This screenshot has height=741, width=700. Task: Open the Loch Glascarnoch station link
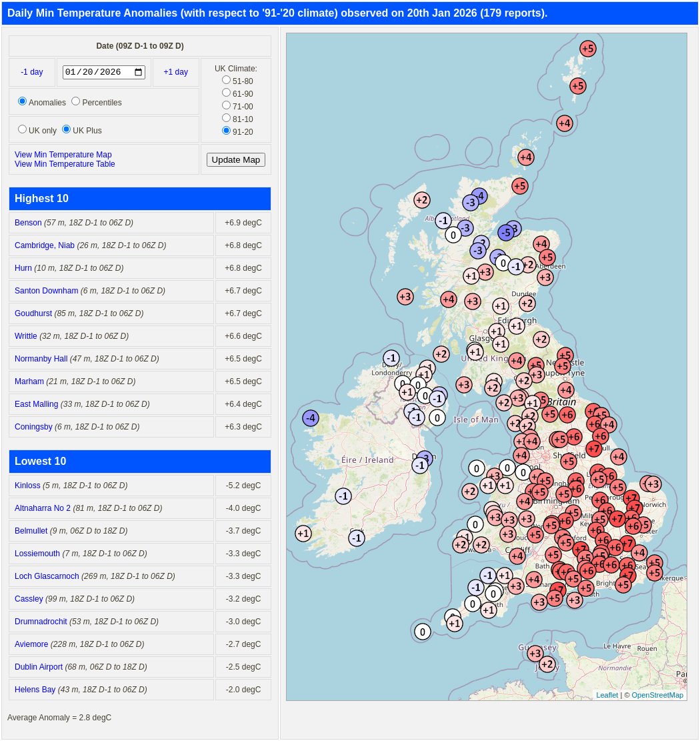47,576
